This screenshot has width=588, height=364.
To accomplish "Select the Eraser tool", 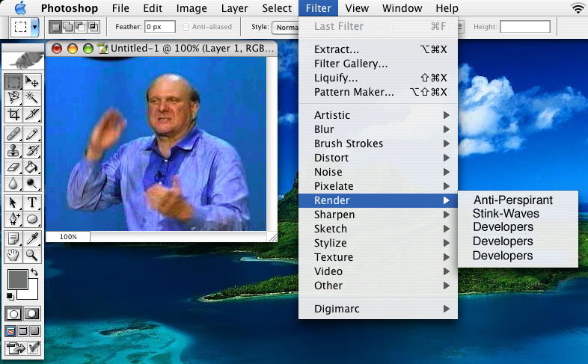I will (x=13, y=167).
